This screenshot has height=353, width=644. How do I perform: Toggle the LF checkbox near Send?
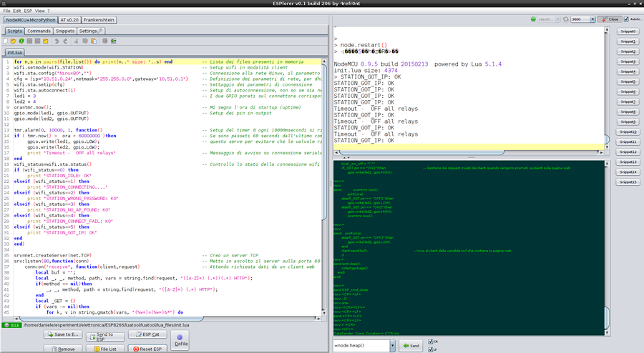(x=429, y=349)
